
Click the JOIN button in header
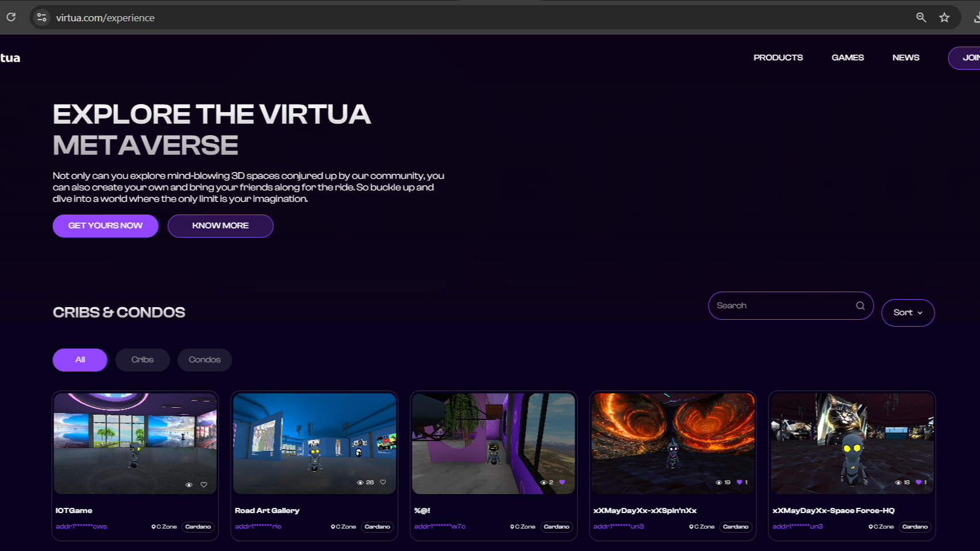[x=964, y=58]
